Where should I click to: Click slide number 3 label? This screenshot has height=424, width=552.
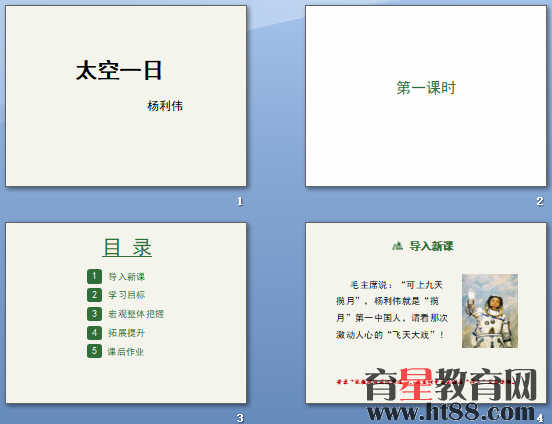(240, 418)
